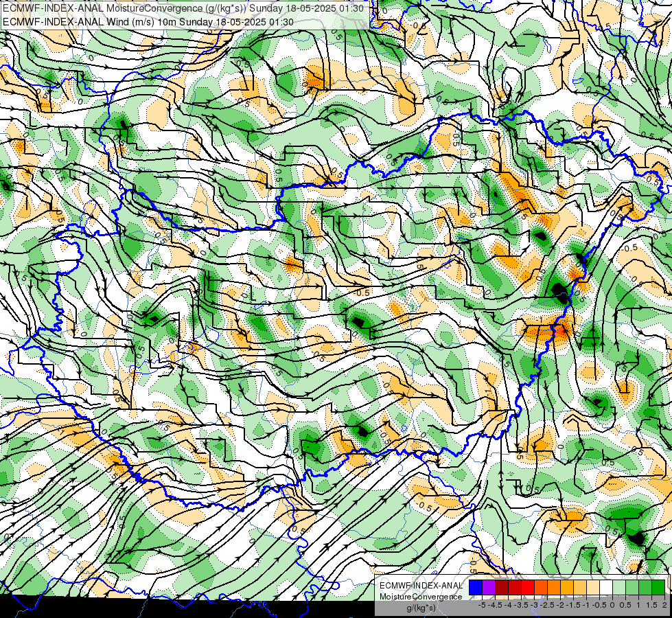
Task: Click legend swatch between -2.5 and -2
Action: [x=554, y=588]
